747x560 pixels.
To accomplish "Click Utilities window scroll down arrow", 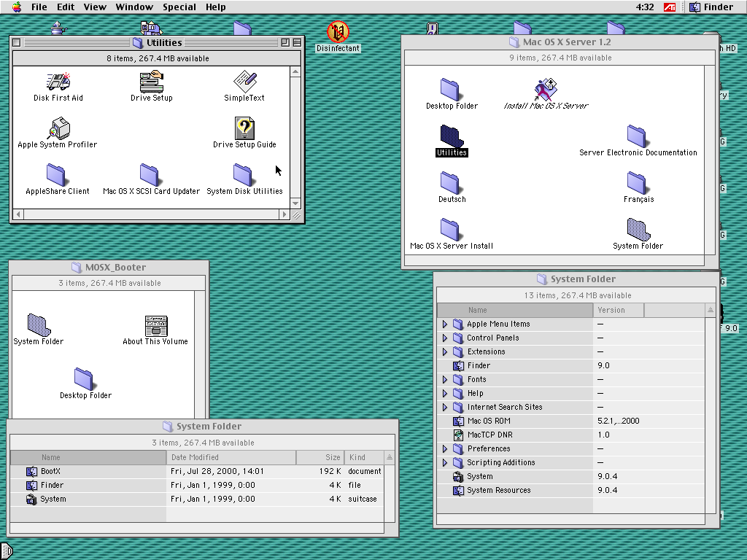I will click(295, 203).
